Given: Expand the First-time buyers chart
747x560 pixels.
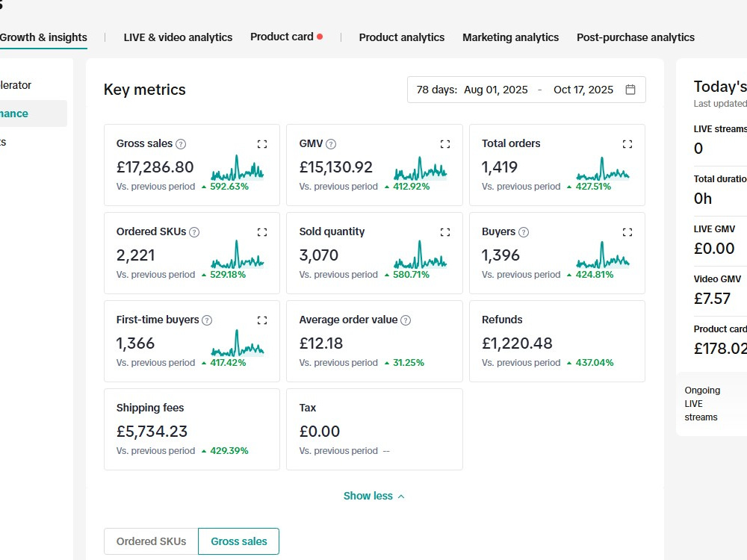Looking at the screenshot, I should [262, 320].
